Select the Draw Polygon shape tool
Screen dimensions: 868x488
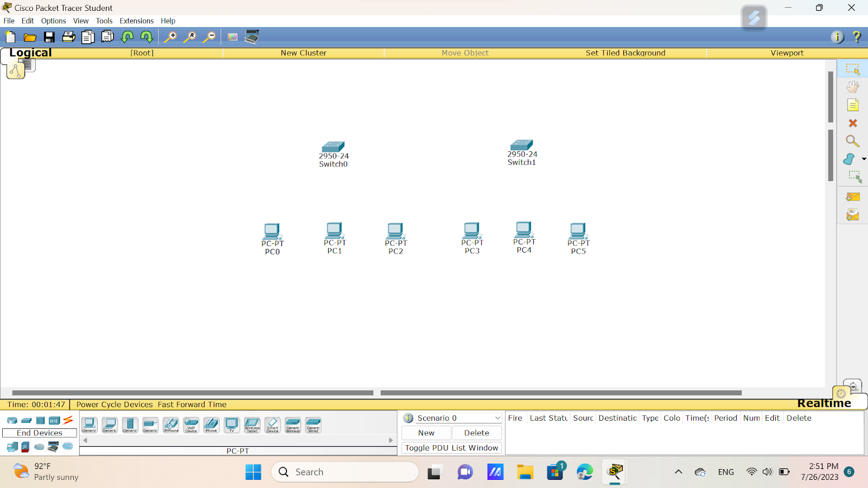(849, 159)
